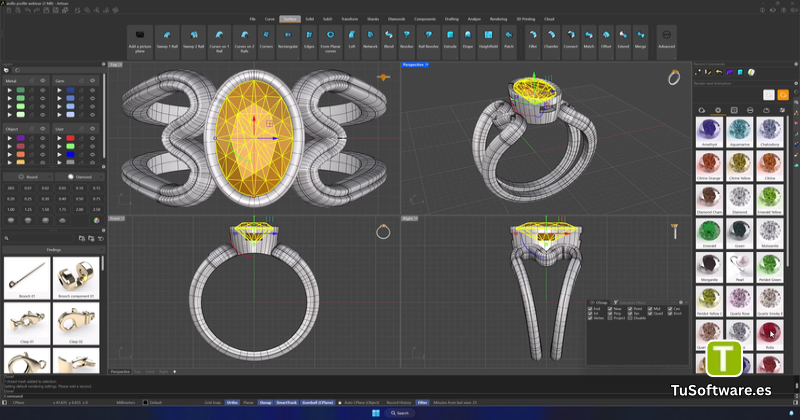
Task: Click the Ortho status bar button
Action: 232,403
